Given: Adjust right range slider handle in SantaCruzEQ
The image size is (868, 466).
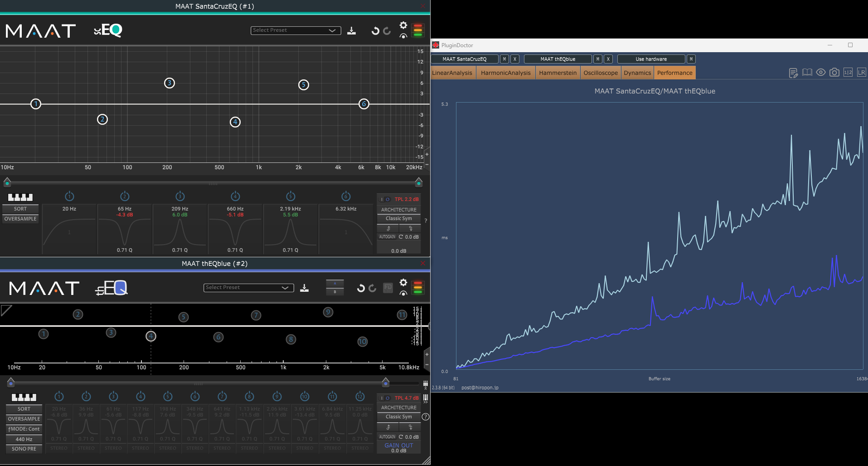Looking at the screenshot, I should click(x=419, y=182).
